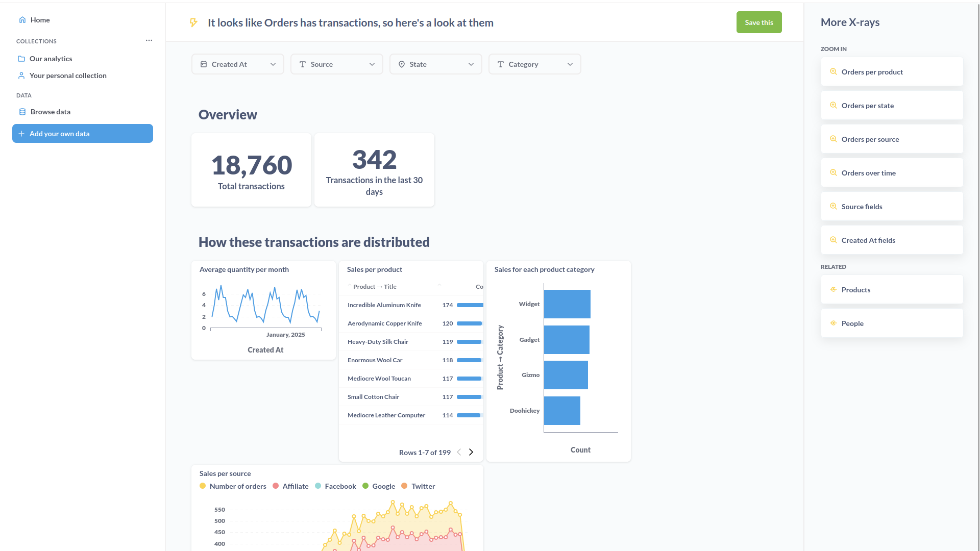Open the Orders per product X-ray

892,72
